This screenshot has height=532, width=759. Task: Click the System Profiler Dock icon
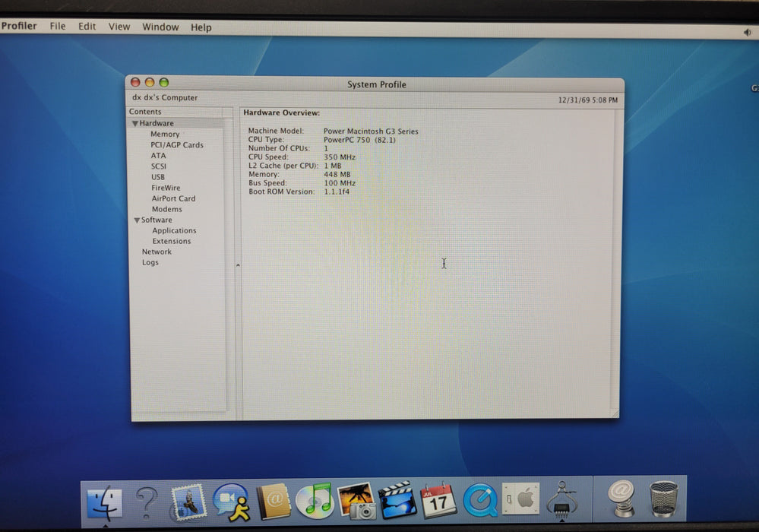pyautogui.click(x=561, y=500)
